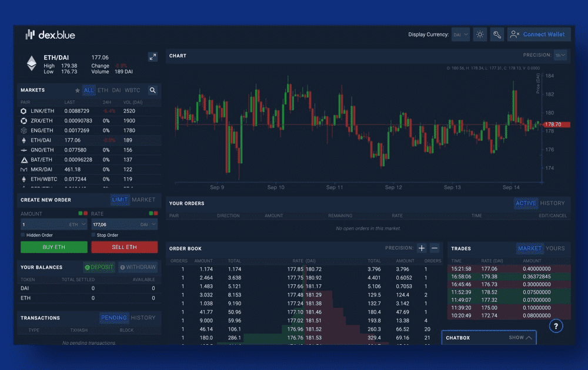588x370 pixels.
Task: Open the ETH currency dropdown under Amount
Action: click(x=79, y=224)
